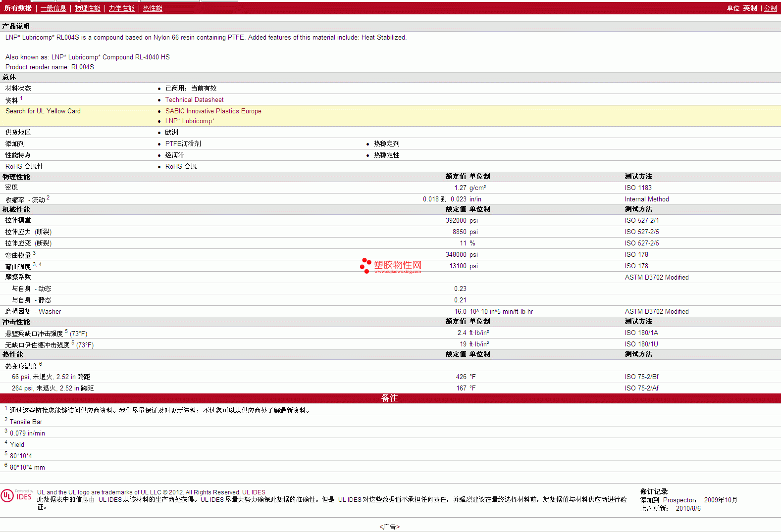Click the 冲击性能 section header
The image size is (781, 532).
16,322
